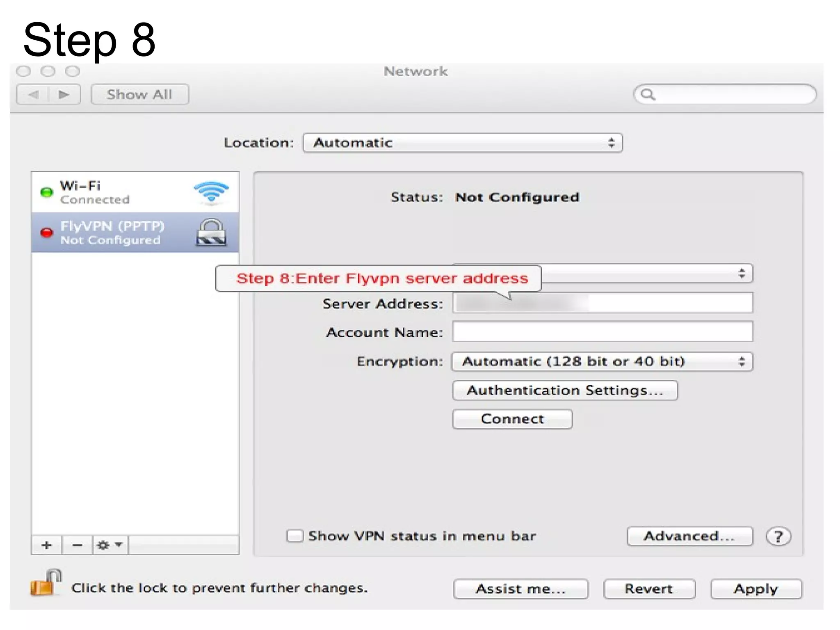Open the gear action menu
The height and width of the screenshot is (630, 840).
coord(109,545)
